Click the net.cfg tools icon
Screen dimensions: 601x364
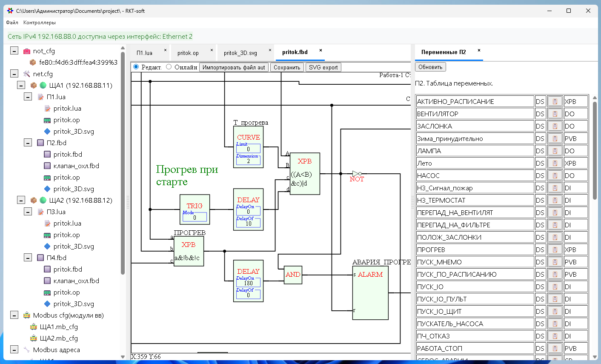coord(27,74)
